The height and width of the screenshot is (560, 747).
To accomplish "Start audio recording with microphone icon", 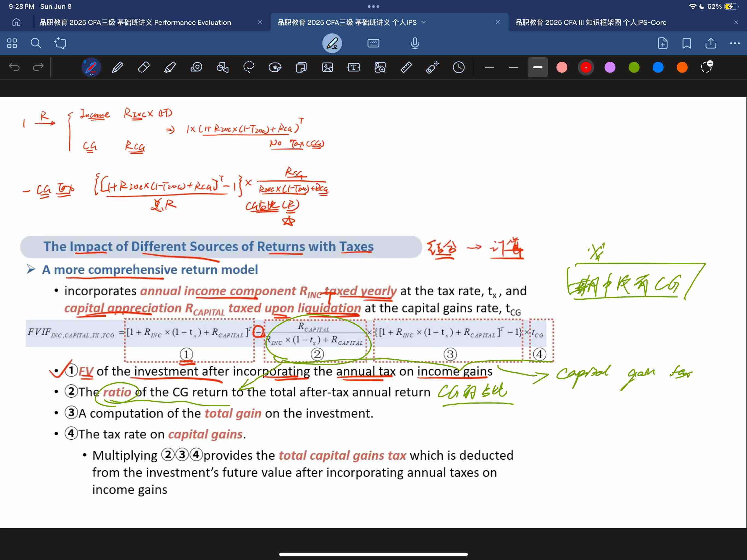I will click(415, 43).
